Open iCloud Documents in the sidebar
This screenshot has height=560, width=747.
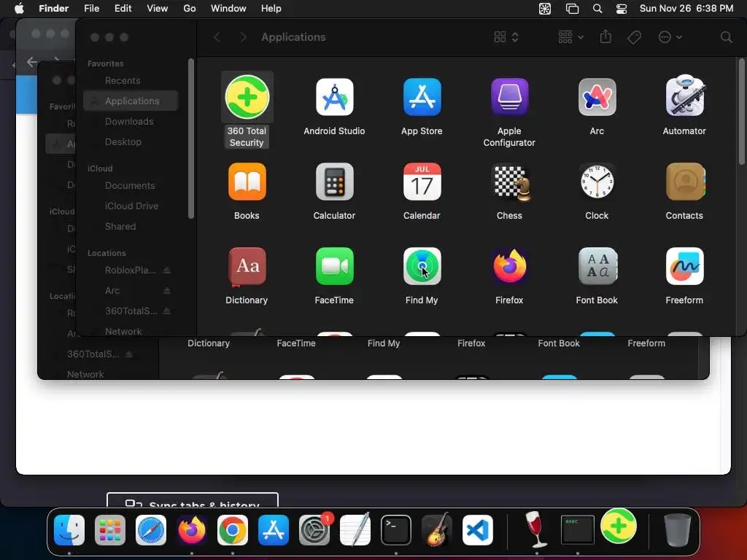131,186
